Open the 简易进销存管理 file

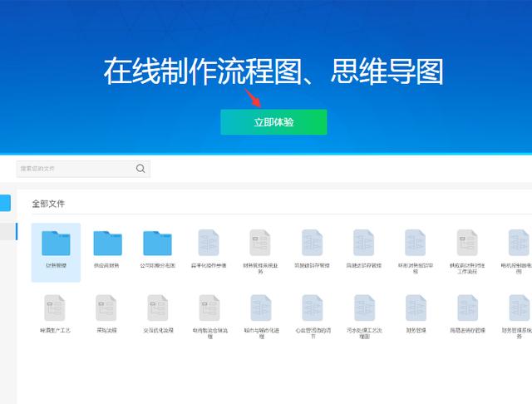point(313,244)
